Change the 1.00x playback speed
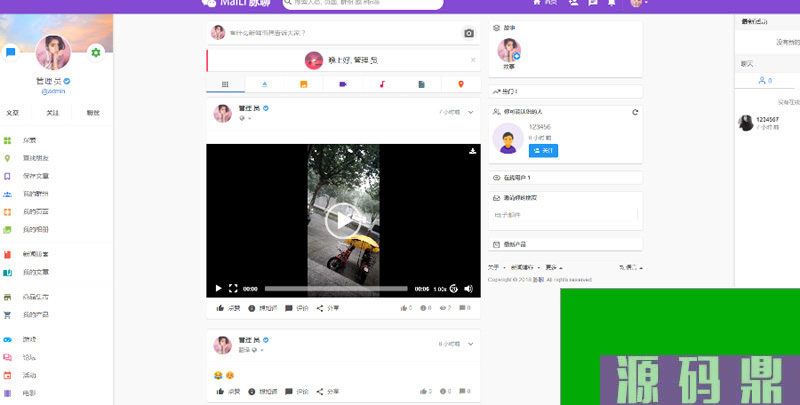This screenshot has height=405, width=800. pos(440,289)
